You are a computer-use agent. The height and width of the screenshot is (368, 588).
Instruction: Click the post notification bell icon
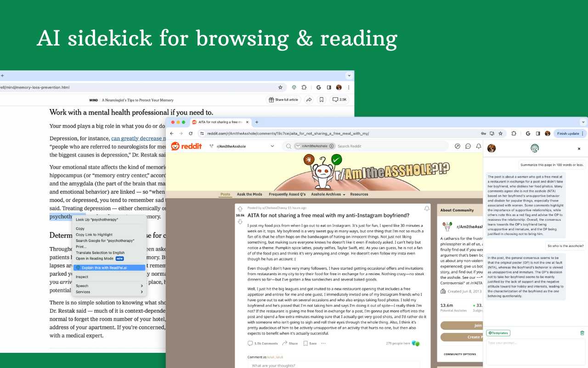426,208
